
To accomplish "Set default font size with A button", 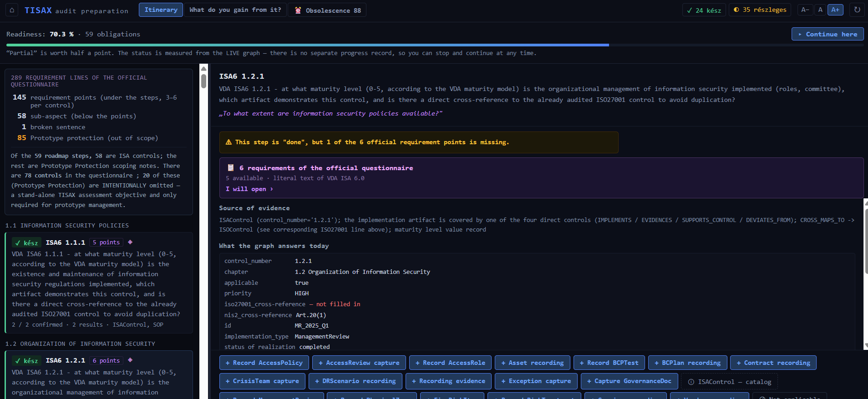I will click(820, 10).
